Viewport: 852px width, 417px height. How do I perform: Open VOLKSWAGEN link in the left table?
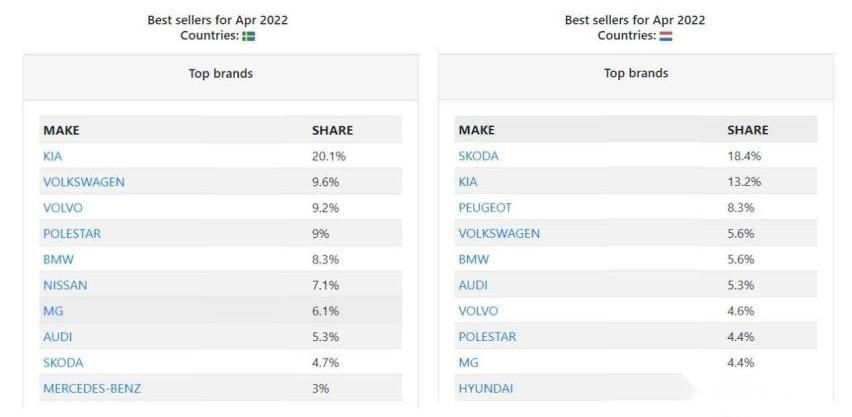point(84,182)
